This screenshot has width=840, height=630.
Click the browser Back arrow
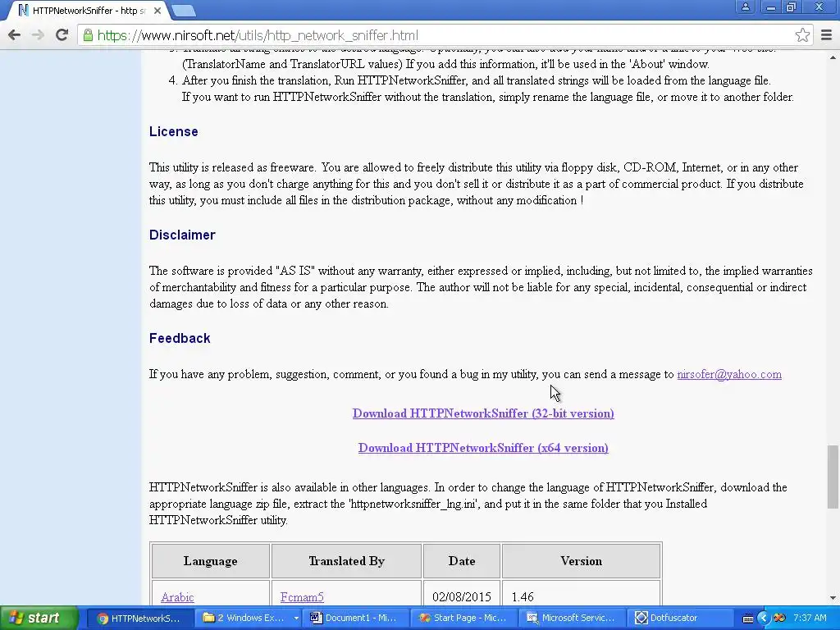pos(15,35)
